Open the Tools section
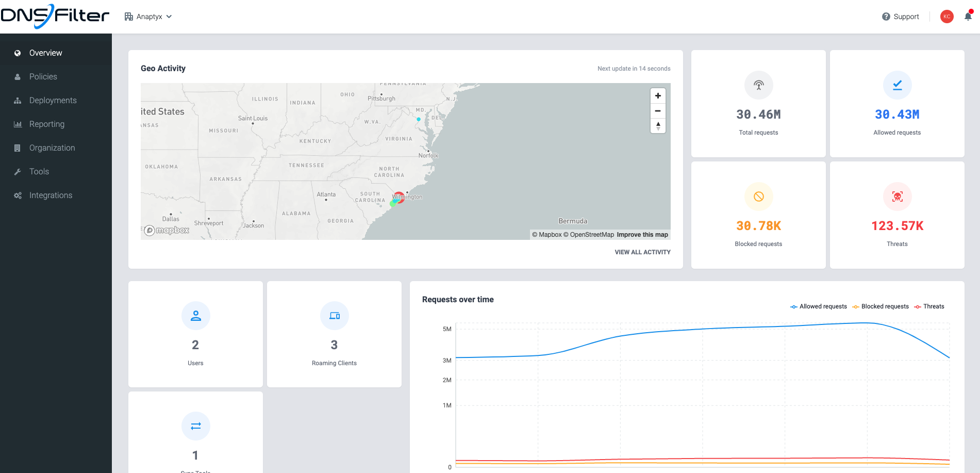The height and width of the screenshot is (473, 980). click(39, 171)
